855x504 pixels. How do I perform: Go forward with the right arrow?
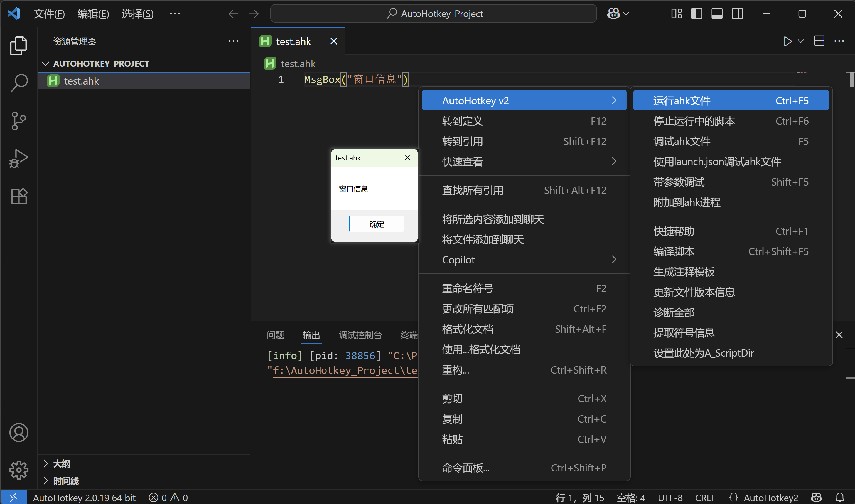[254, 14]
